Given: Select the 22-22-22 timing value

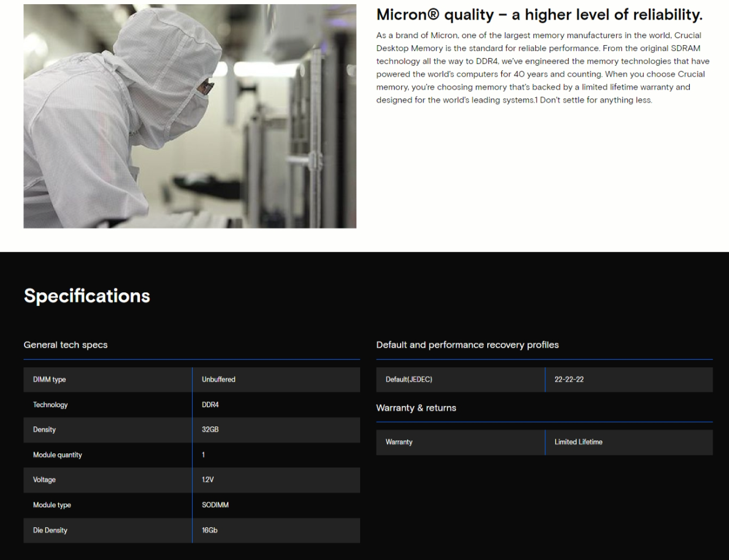Looking at the screenshot, I should pyautogui.click(x=569, y=380).
